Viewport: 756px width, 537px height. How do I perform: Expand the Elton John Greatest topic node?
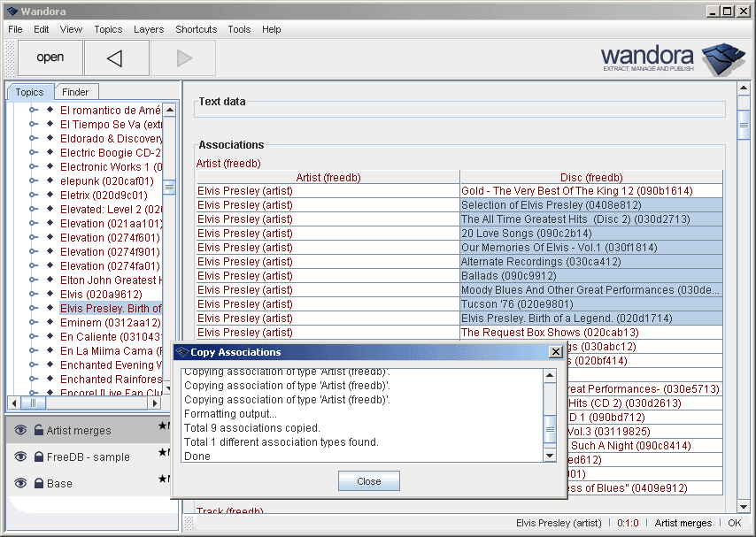click(x=34, y=280)
